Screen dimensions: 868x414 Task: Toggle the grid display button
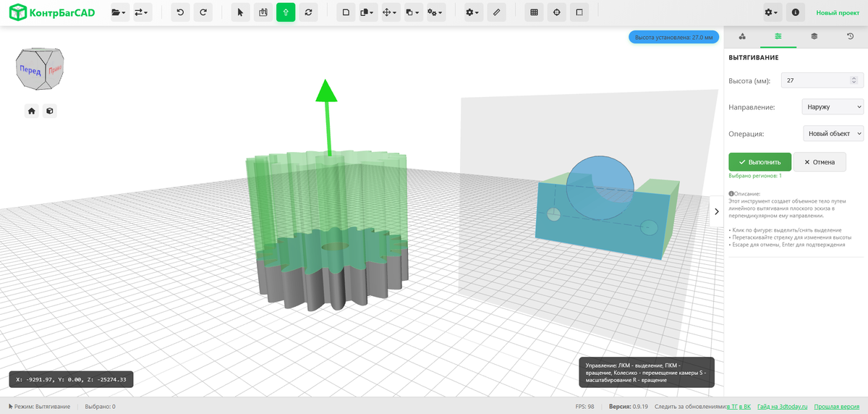pos(534,12)
